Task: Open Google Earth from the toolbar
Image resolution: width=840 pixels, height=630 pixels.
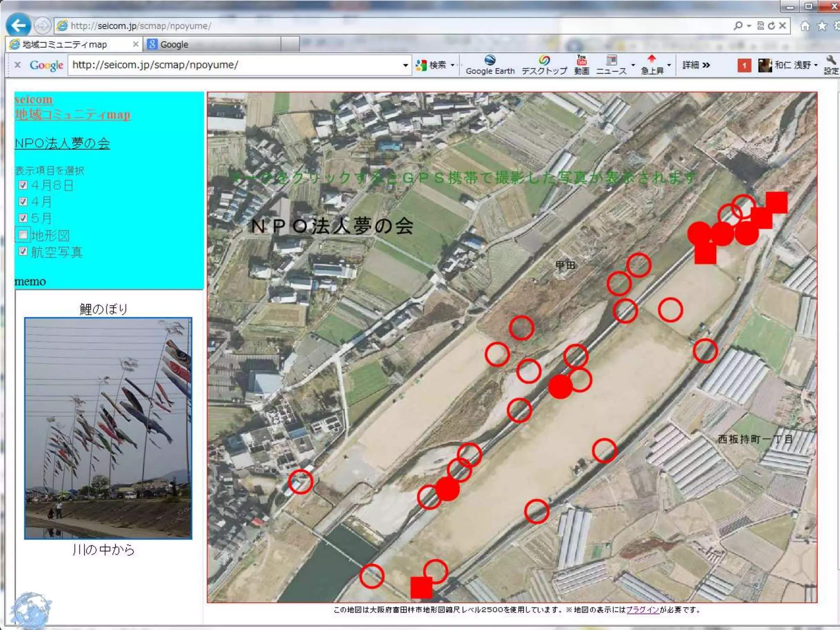Action: point(490,65)
